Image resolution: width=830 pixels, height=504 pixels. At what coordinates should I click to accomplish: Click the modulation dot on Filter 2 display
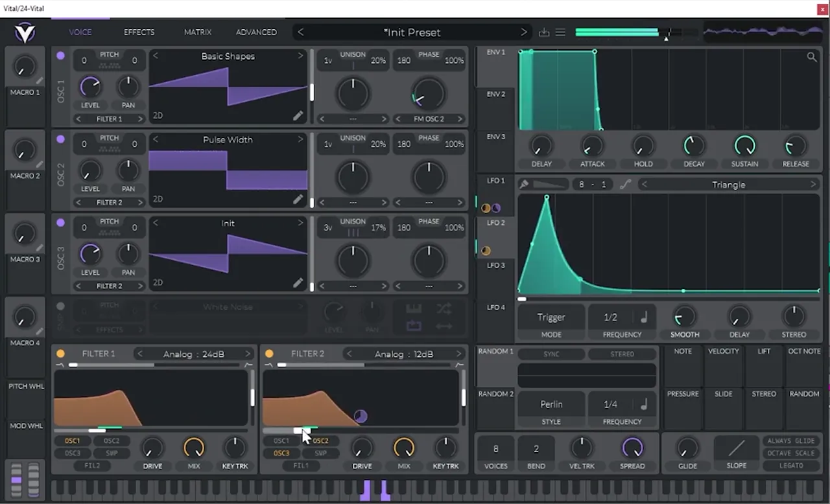[x=361, y=416]
